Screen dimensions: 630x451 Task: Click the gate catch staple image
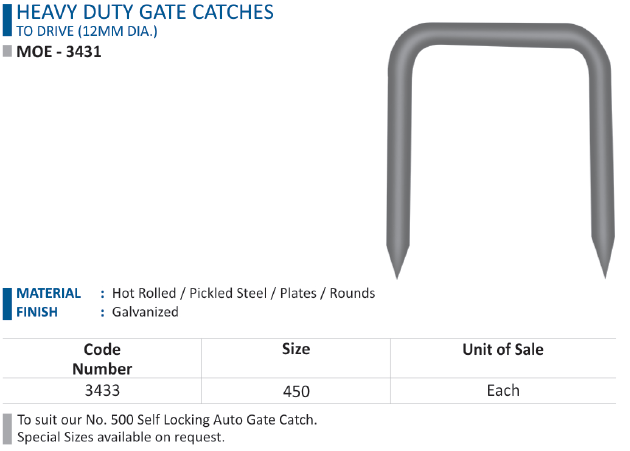[500, 151]
